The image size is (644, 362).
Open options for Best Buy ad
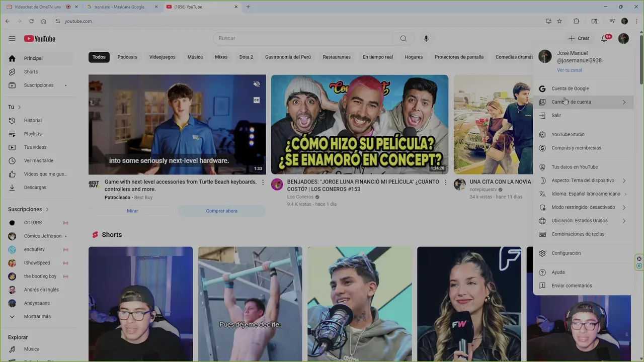[263, 182]
